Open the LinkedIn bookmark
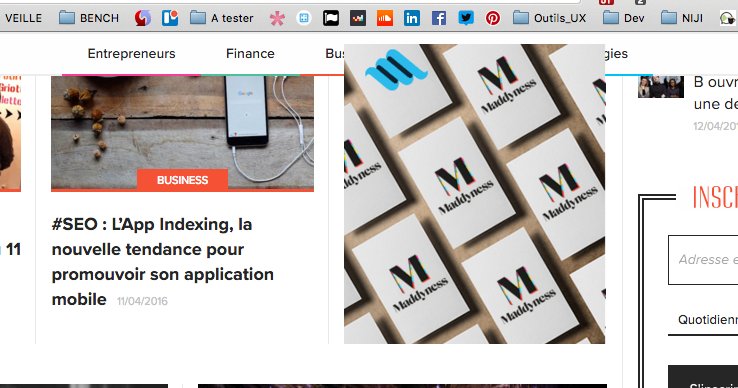Viewport: 738px width, 388px height. click(x=412, y=18)
